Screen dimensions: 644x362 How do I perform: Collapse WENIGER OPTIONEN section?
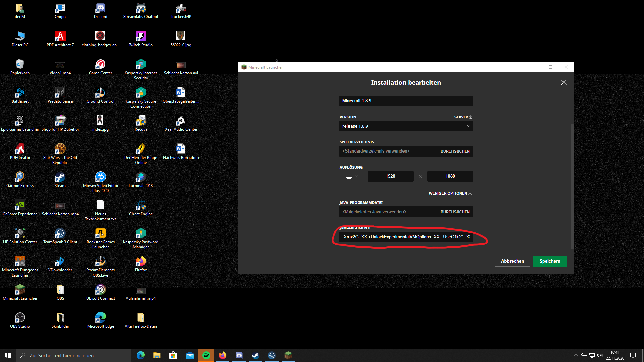tap(450, 193)
